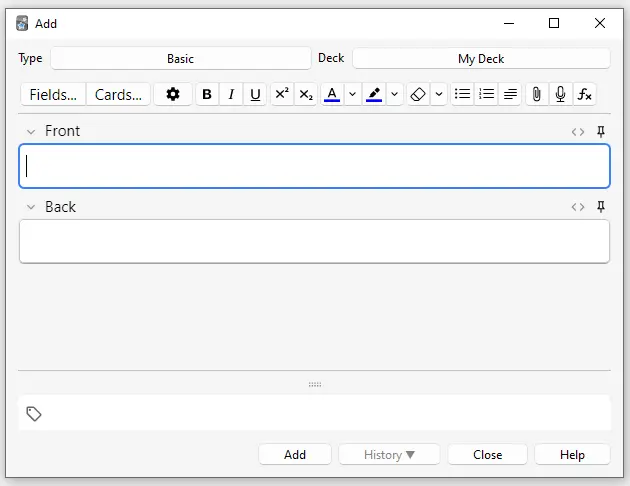Viewport: 630px width, 486px height.
Task: Toggle sticky pin on Front field
Action: 601,131
